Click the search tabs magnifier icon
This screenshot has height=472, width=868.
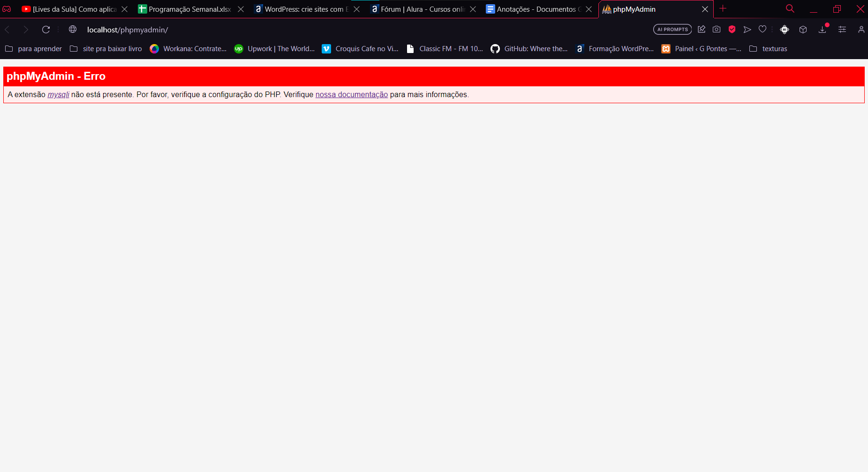pos(790,9)
